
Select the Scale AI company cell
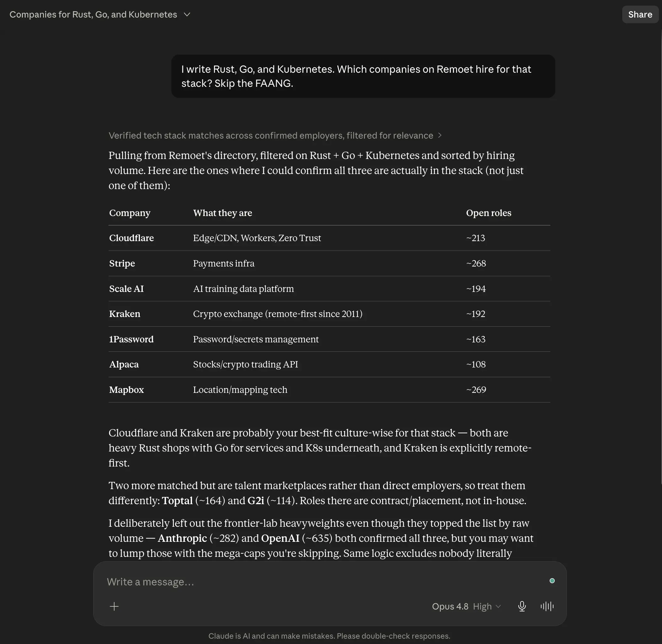[x=126, y=288]
